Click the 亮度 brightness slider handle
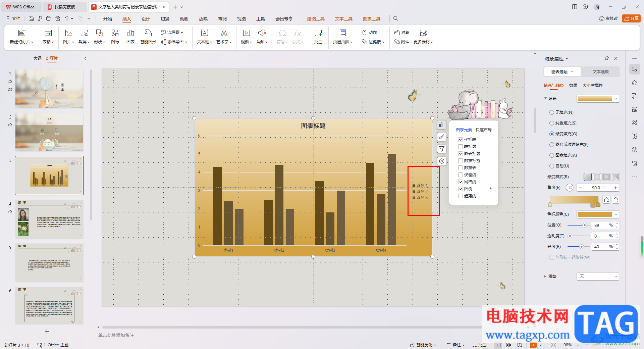This screenshot has width=644, height=349. (x=582, y=247)
